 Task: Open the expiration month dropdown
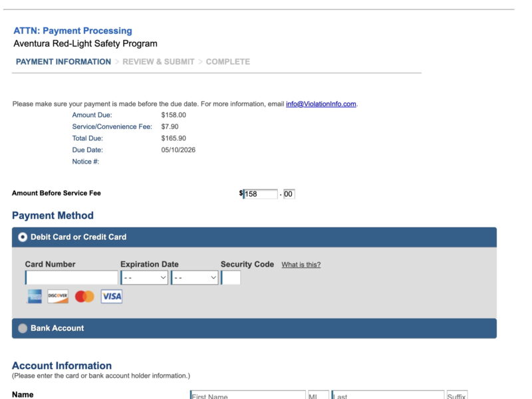[144, 277]
